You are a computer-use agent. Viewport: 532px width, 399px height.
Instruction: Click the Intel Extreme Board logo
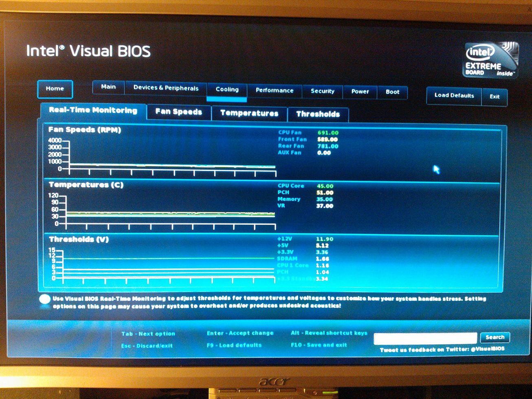click(x=492, y=59)
